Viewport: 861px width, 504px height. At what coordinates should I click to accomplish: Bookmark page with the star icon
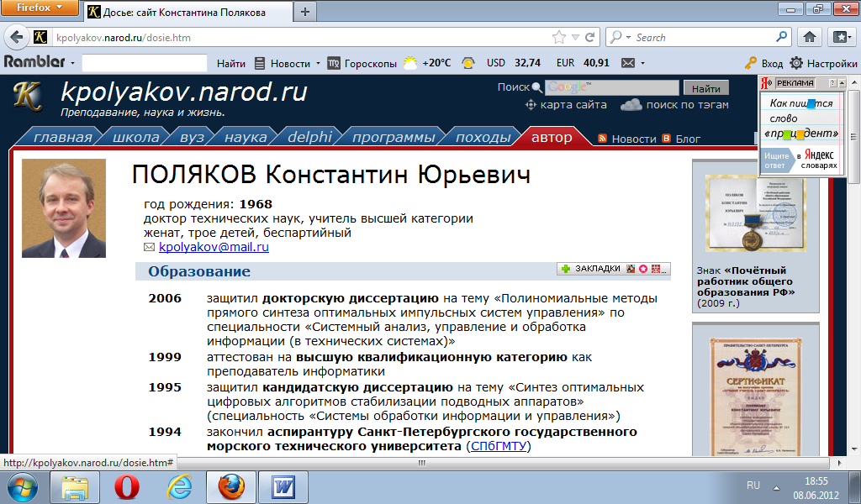(x=559, y=37)
